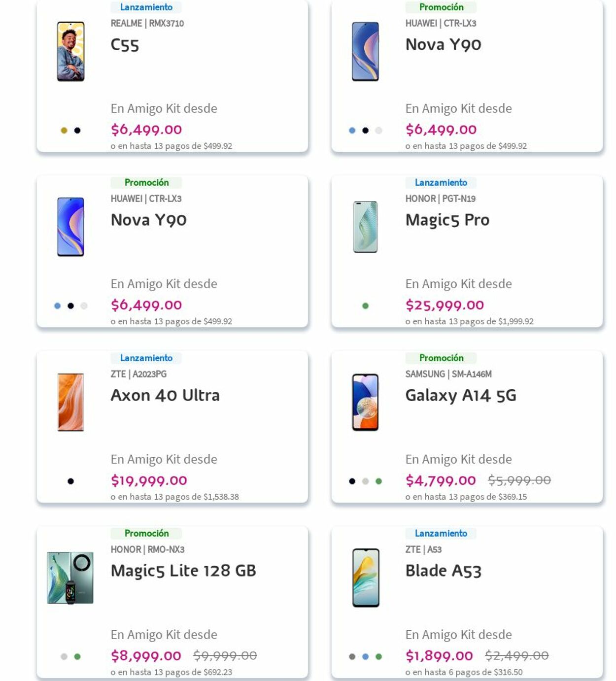Click the ZTE Blade A53 phone image
Screen dimensions: 616x681
pyautogui.click(x=365, y=578)
